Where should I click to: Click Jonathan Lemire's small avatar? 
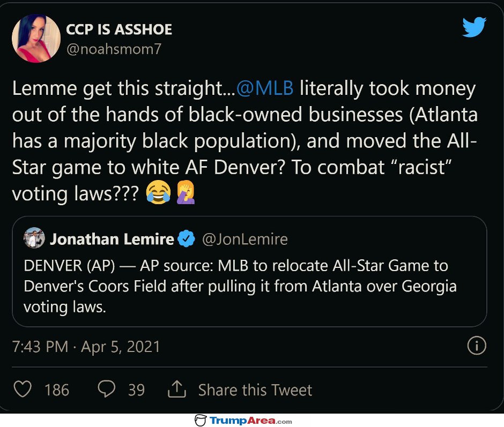point(34,239)
